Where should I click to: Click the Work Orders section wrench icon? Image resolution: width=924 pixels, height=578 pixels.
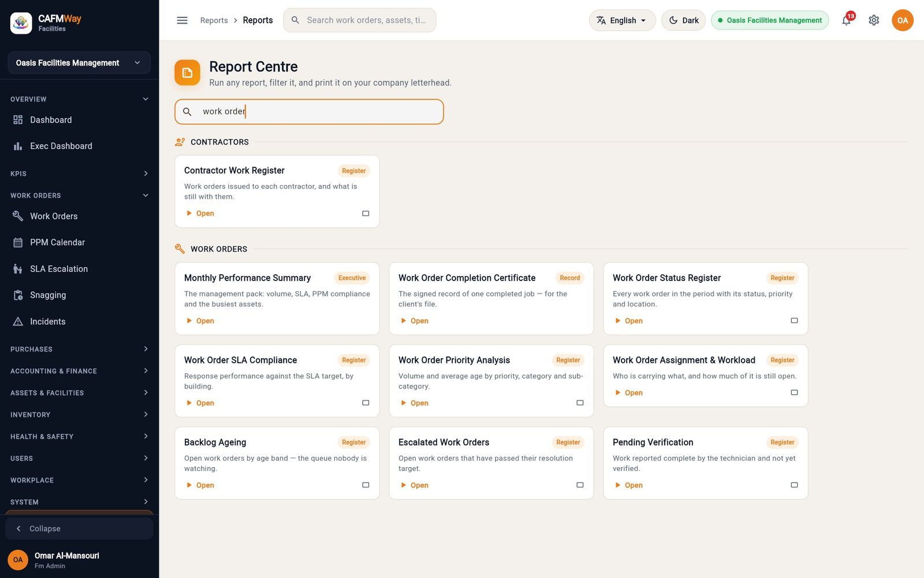pos(180,249)
